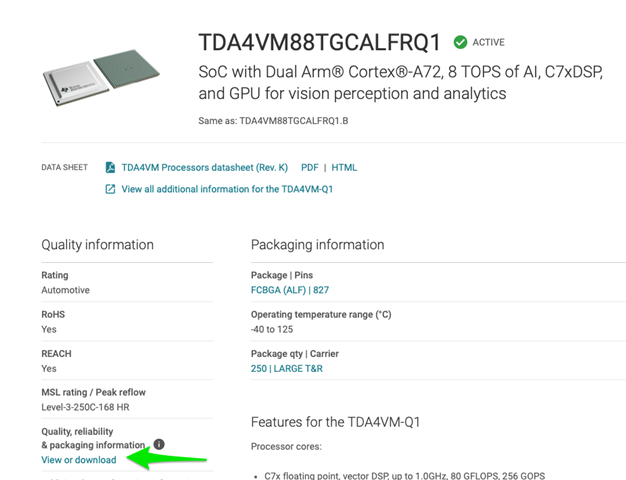Click the LARGE T&R carrier link
The width and height of the screenshot is (626, 480).
click(299, 368)
